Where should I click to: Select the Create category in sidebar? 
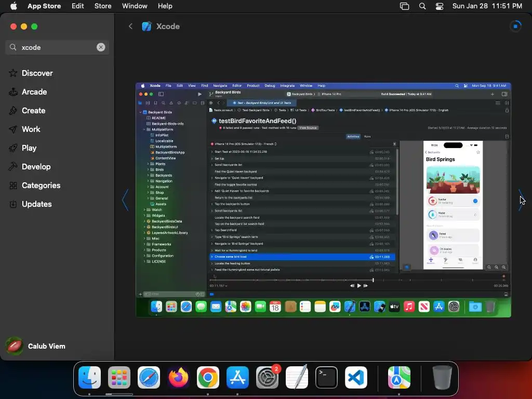(33, 110)
